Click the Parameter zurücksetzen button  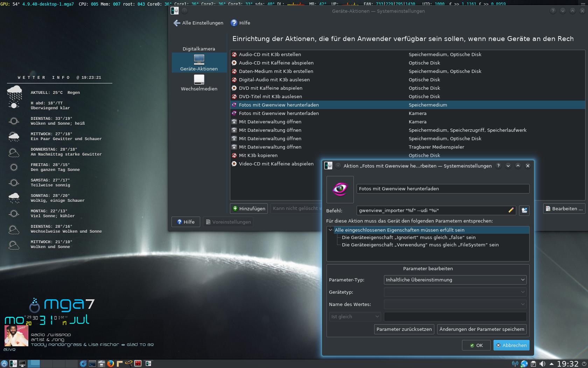(x=404, y=329)
